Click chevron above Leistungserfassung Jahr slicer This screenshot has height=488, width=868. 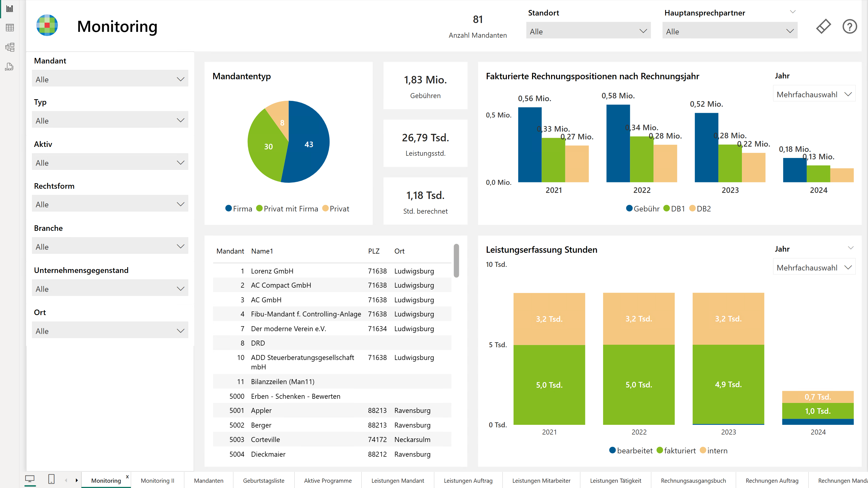(x=851, y=248)
